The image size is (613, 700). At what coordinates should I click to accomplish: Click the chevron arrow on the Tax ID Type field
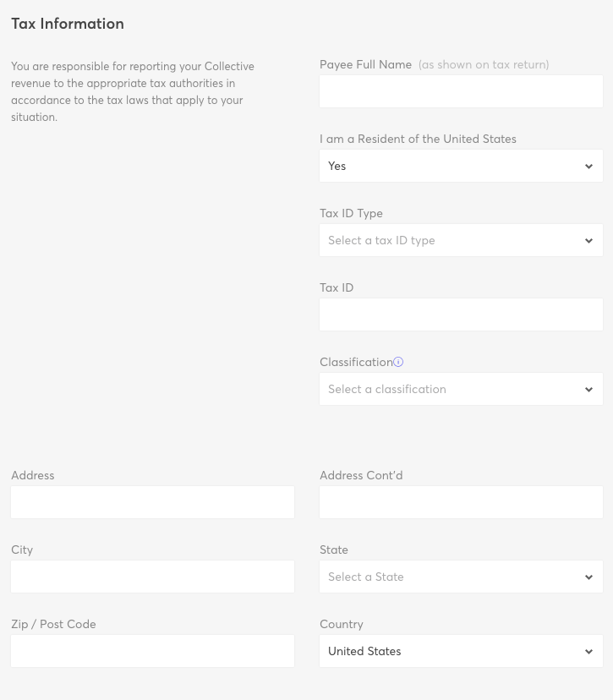coord(589,241)
